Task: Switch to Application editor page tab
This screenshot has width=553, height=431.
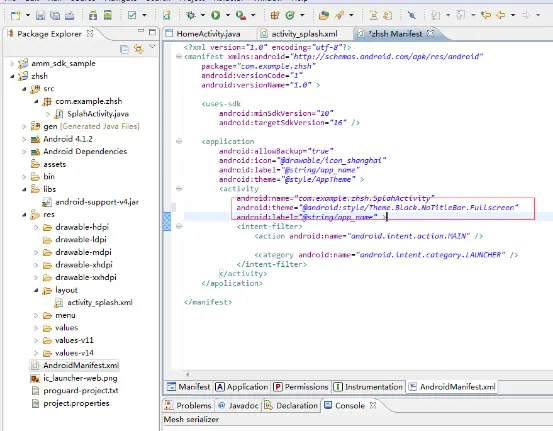Action: (x=242, y=387)
